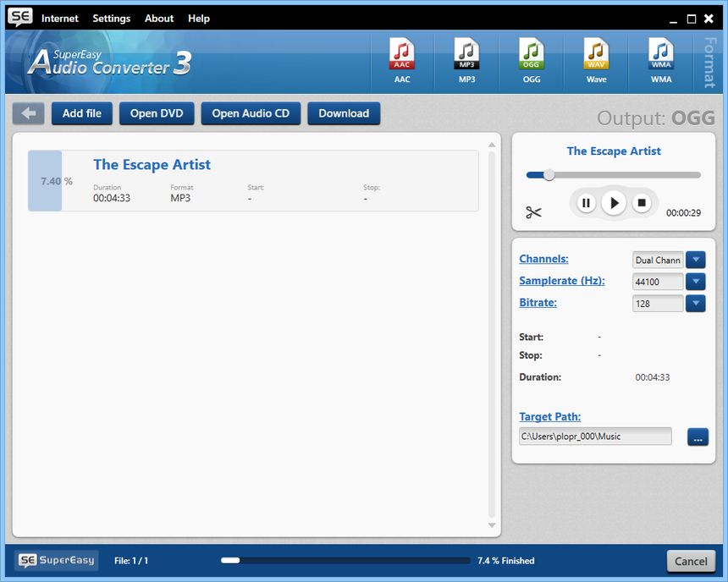Viewport: 728px width, 582px height.
Task: Open the Bitrate dropdown arrow
Action: tap(696, 304)
